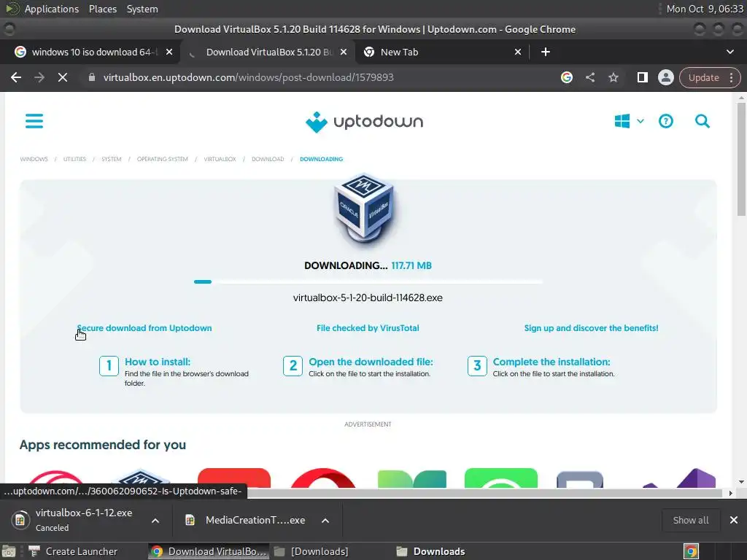The width and height of the screenshot is (747, 560).
Task: Open a new browser tab
Action: point(546,52)
